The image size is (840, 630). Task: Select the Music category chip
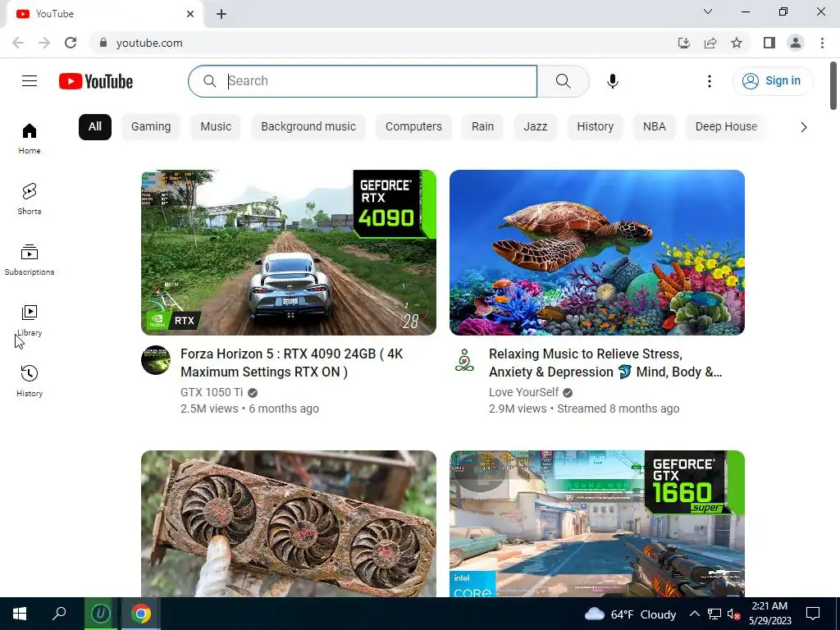point(216,127)
